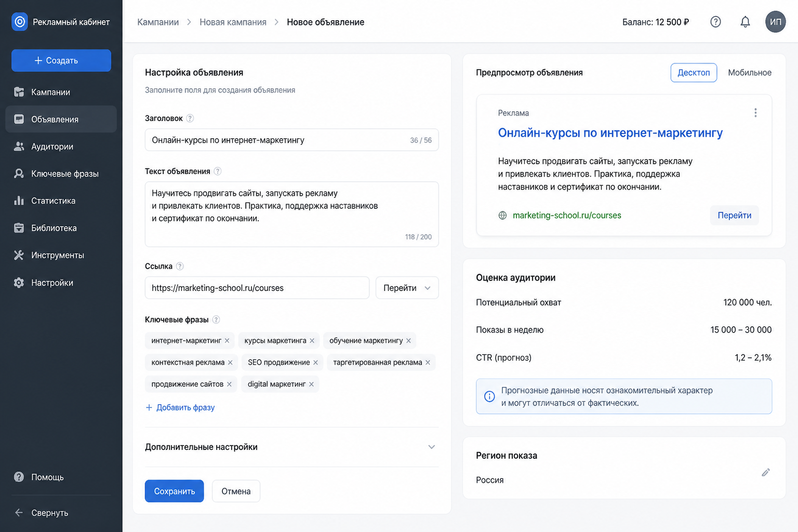Remove the 'интернет-маркетинг' key phrase

click(x=227, y=341)
